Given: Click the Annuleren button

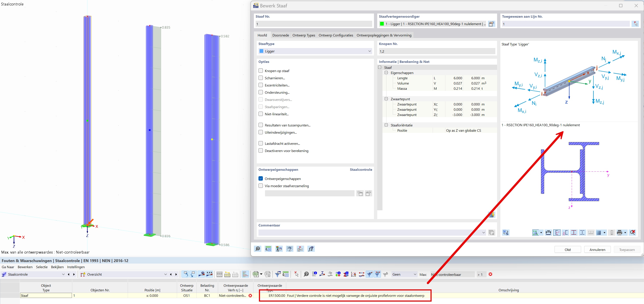Looking at the screenshot, I should [597, 249].
